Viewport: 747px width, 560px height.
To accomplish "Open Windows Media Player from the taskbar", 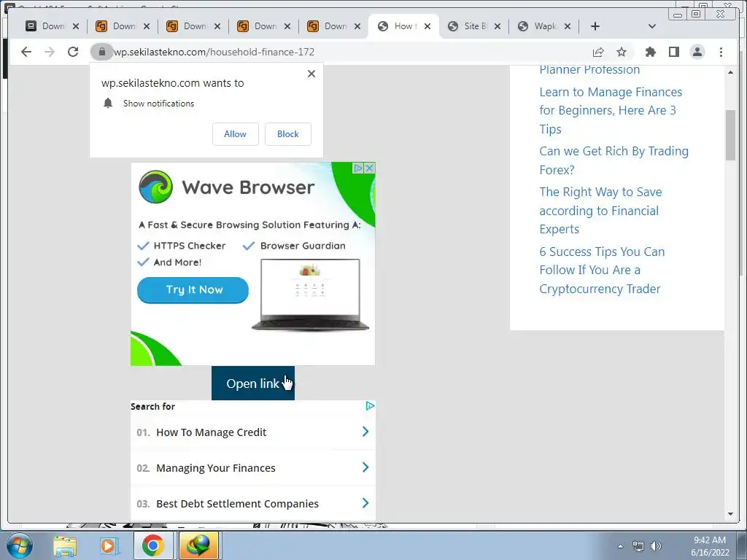I will pos(108,545).
